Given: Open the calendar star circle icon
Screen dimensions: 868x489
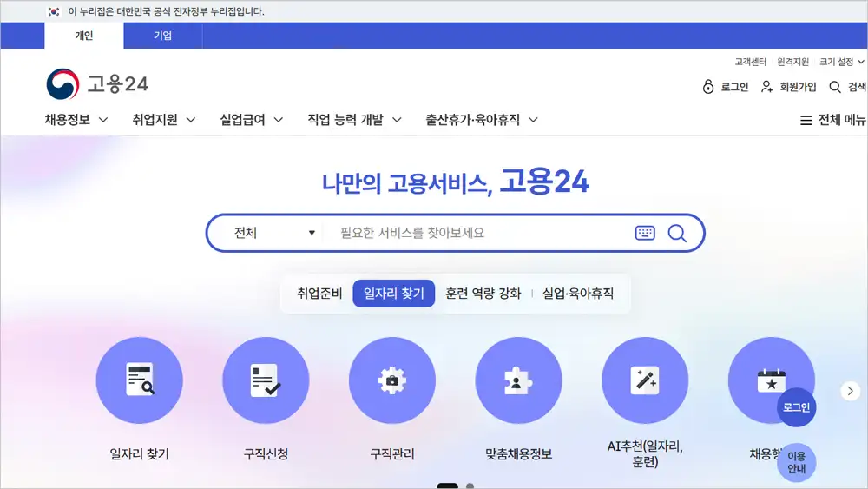Looking at the screenshot, I should click(x=771, y=380).
